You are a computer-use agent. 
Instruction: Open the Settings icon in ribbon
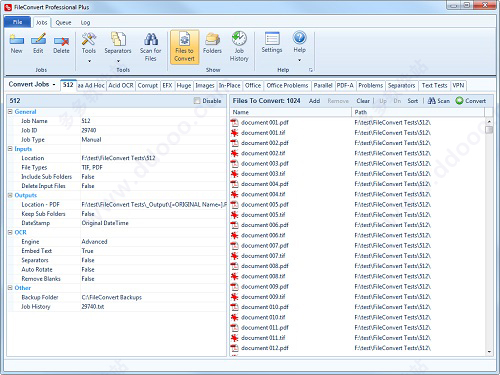272,38
